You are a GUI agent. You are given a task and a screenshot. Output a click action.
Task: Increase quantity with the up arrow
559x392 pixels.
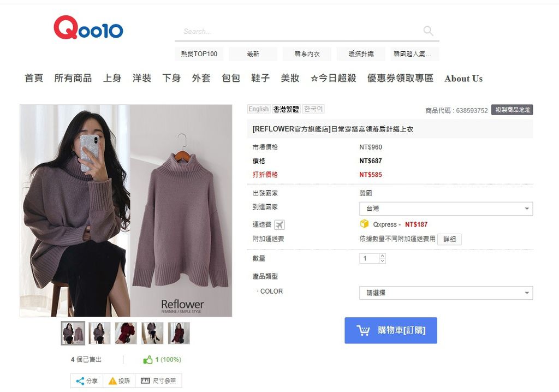tap(382, 256)
